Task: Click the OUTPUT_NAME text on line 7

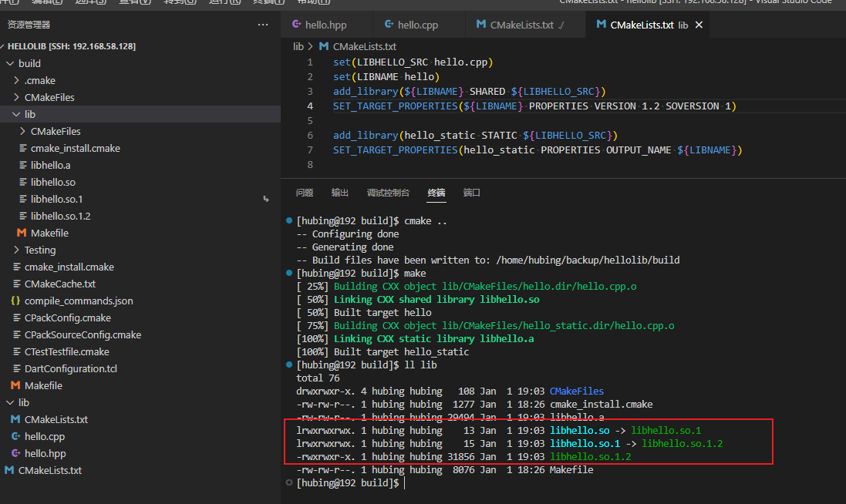Action: [x=639, y=150]
